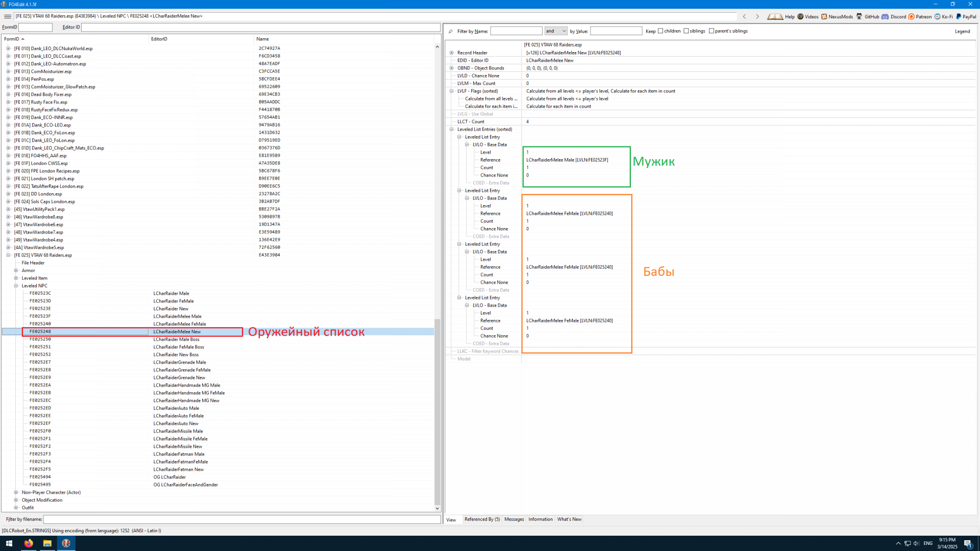Collapse the Leveled NPC tree node
The height and width of the screenshot is (551, 980).
pos(16,286)
